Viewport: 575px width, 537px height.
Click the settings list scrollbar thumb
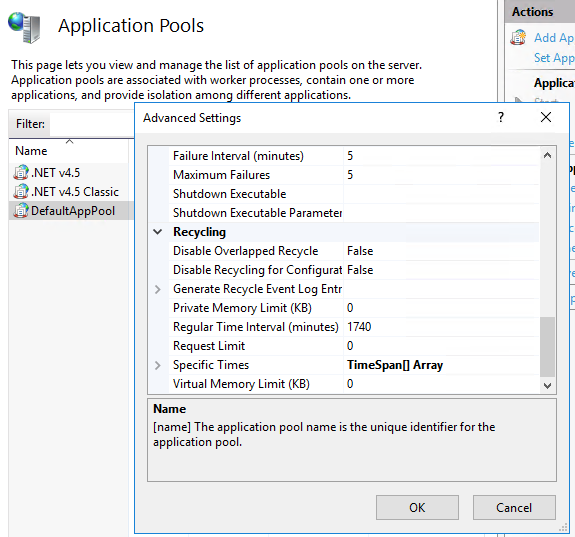tap(547, 347)
